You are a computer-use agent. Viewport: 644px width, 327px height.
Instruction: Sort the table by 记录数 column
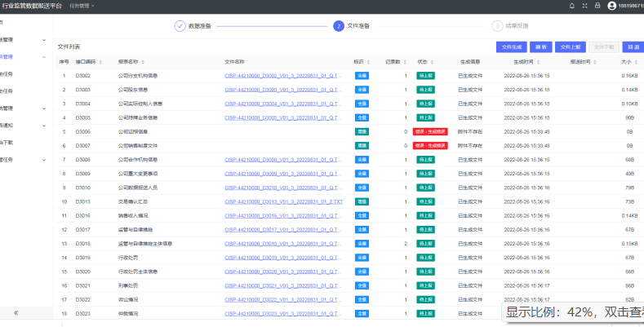(x=406, y=62)
